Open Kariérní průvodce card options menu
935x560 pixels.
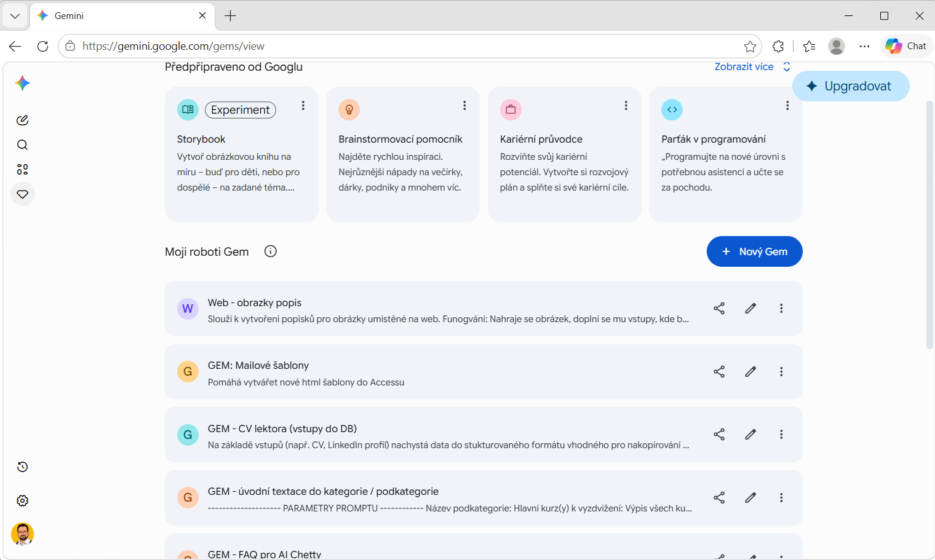click(626, 106)
